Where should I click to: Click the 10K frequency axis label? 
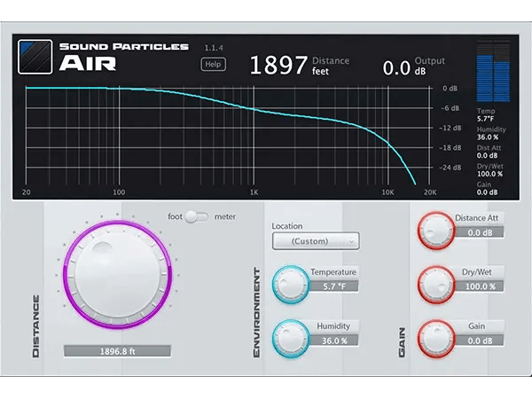[x=387, y=192]
